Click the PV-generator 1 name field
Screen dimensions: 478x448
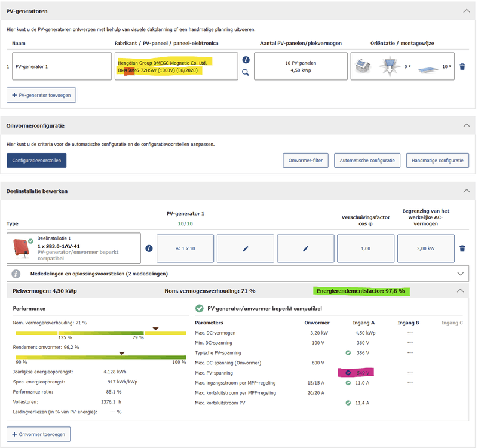[x=62, y=66]
